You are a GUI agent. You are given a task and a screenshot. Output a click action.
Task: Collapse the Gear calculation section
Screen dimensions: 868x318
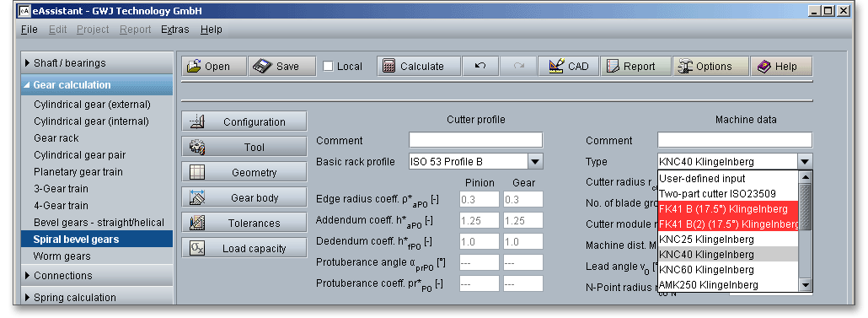coord(96,84)
